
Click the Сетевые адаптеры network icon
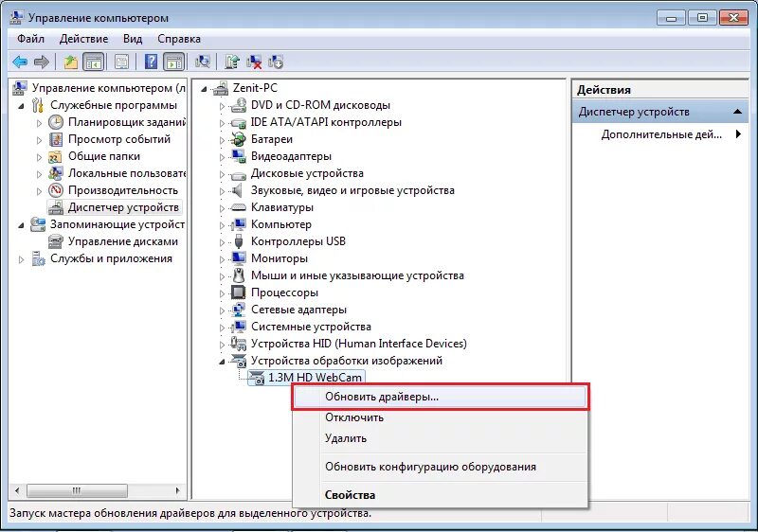[x=239, y=310]
